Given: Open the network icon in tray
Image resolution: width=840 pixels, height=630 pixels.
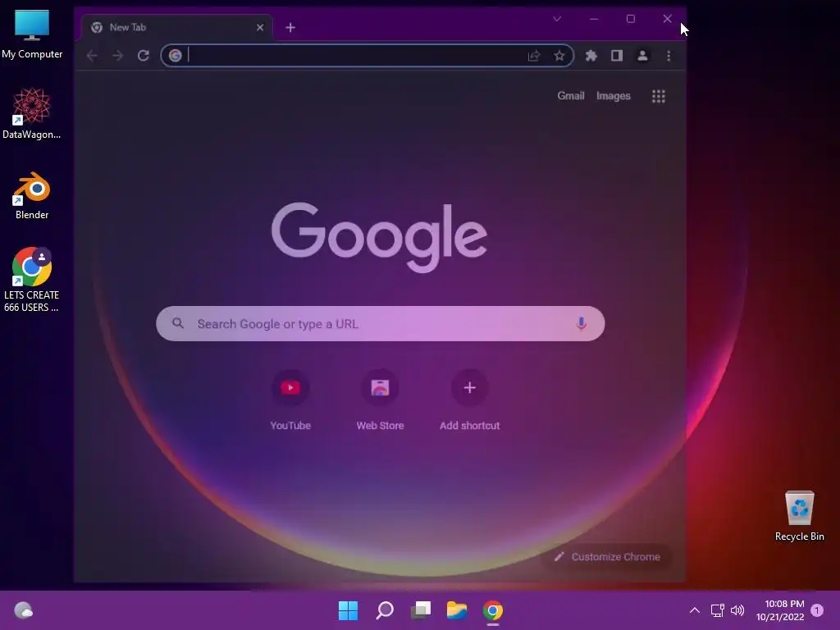Looking at the screenshot, I should [717, 610].
